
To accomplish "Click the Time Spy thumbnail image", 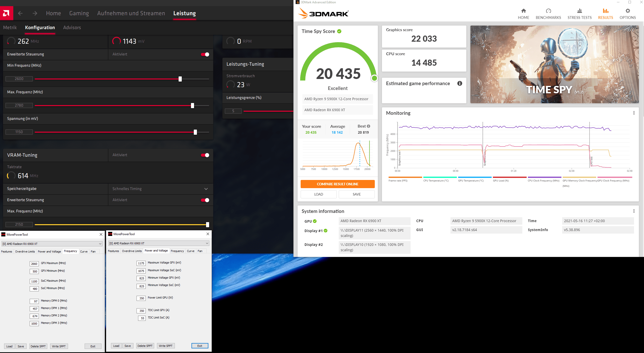I will click(x=554, y=64).
